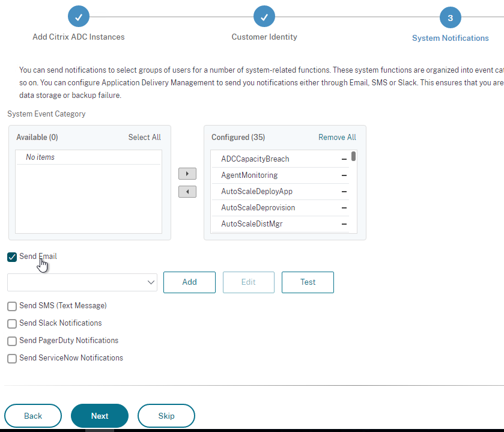
Task: Click the Customer Identity step checkmark circle
Action: pos(264,16)
